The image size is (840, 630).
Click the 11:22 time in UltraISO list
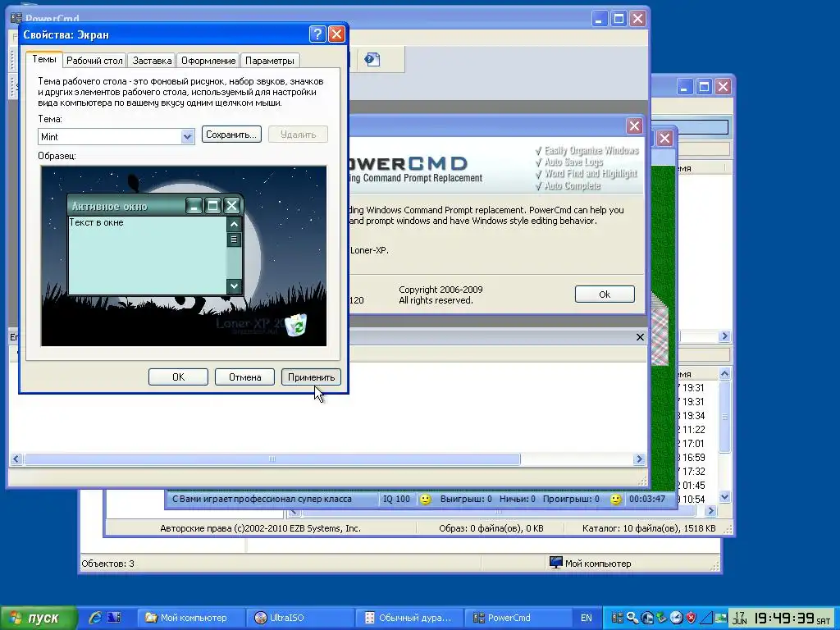point(694,430)
